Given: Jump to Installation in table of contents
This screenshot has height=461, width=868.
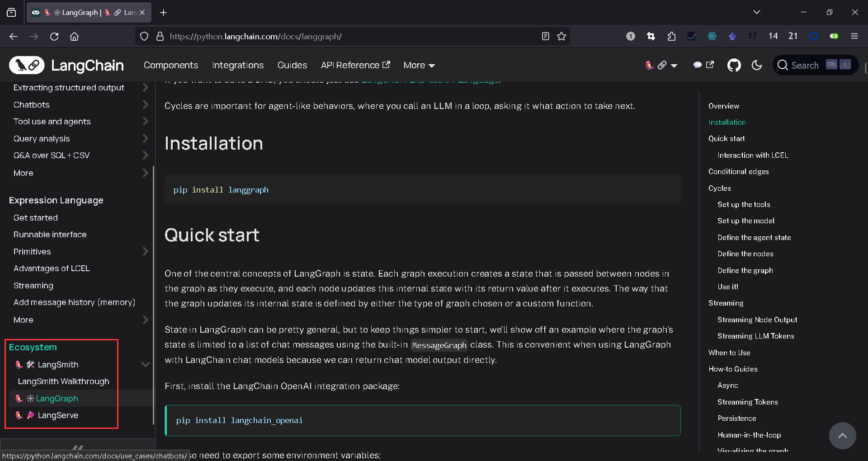Looking at the screenshot, I should coord(727,122).
